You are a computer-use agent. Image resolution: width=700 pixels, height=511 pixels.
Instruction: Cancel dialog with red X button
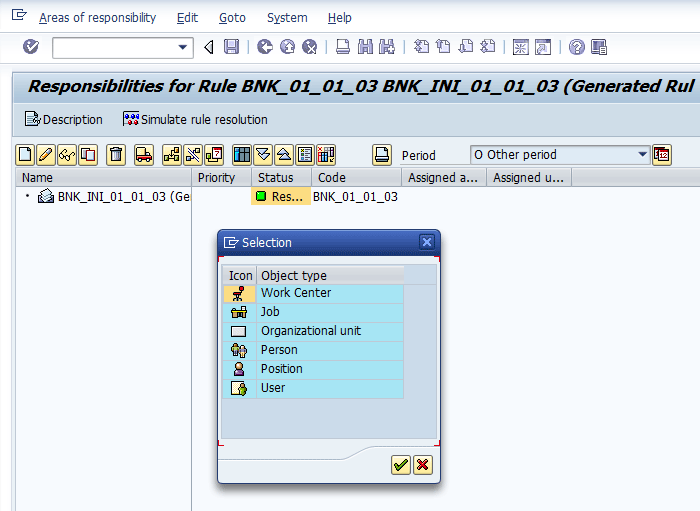pos(423,465)
